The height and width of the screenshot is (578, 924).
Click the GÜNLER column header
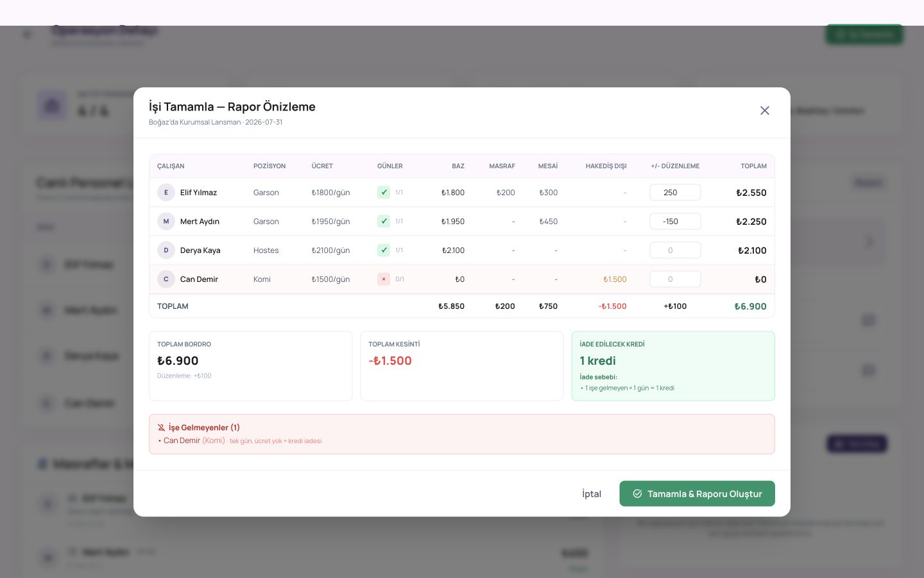(390, 166)
